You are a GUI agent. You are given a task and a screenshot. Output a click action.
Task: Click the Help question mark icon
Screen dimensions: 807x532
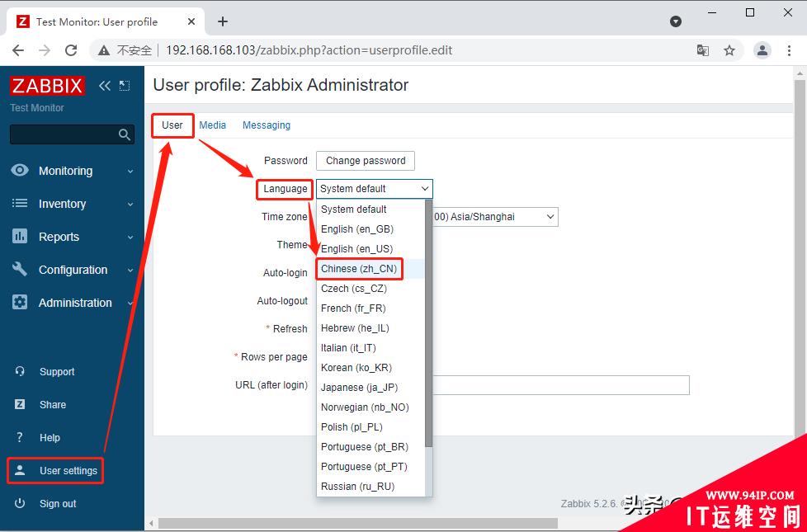[x=20, y=437]
